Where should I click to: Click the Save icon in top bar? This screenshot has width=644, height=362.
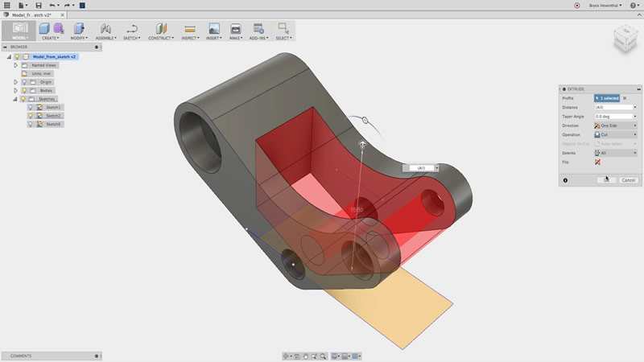39,6
